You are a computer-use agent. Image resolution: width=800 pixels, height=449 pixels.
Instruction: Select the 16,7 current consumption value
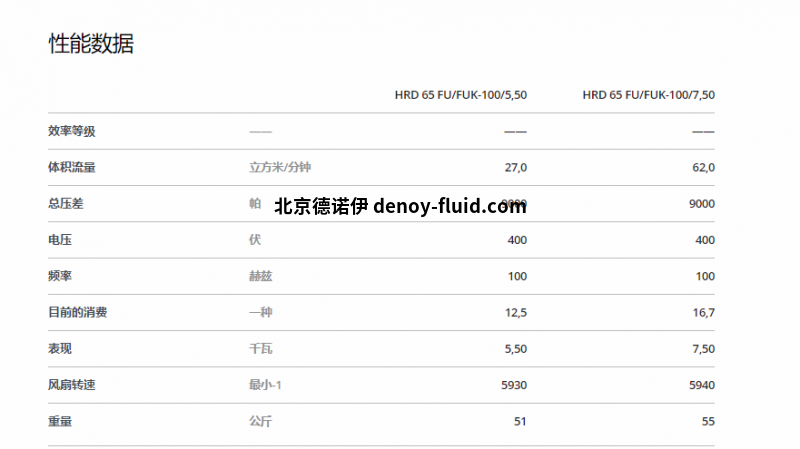703,313
